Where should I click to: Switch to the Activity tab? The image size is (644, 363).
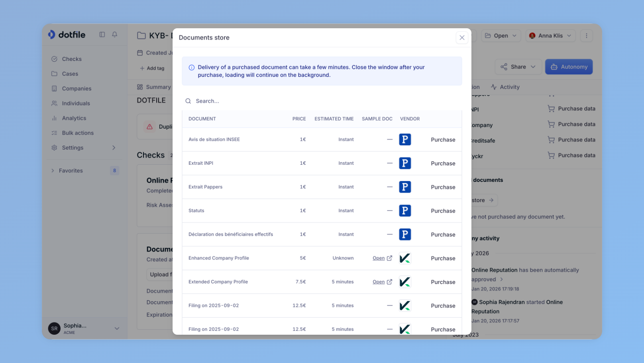(505, 87)
